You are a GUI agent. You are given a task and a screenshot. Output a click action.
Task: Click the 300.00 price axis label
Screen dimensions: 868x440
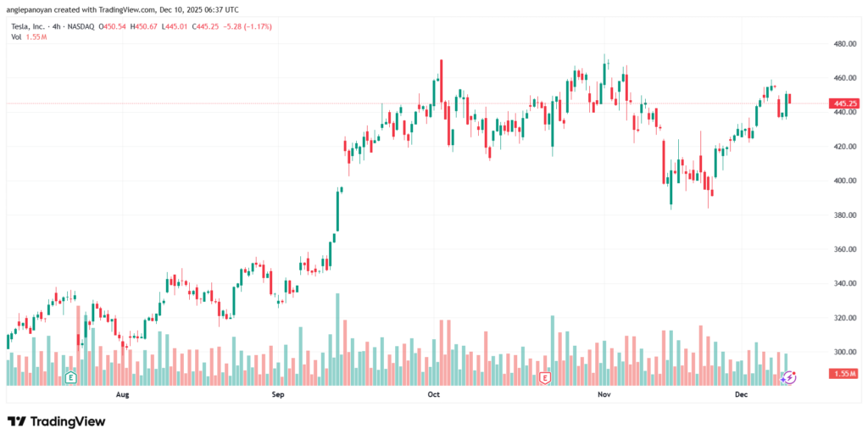tap(845, 352)
